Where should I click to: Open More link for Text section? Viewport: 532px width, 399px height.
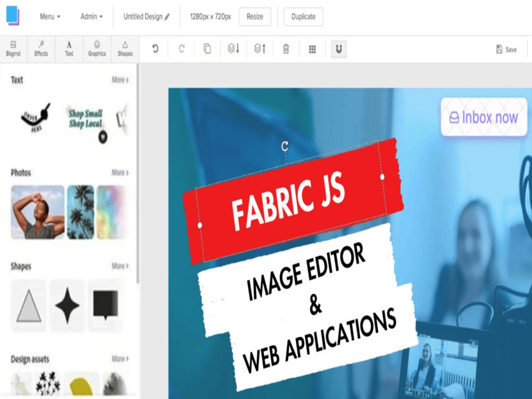(x=120, y=80)
